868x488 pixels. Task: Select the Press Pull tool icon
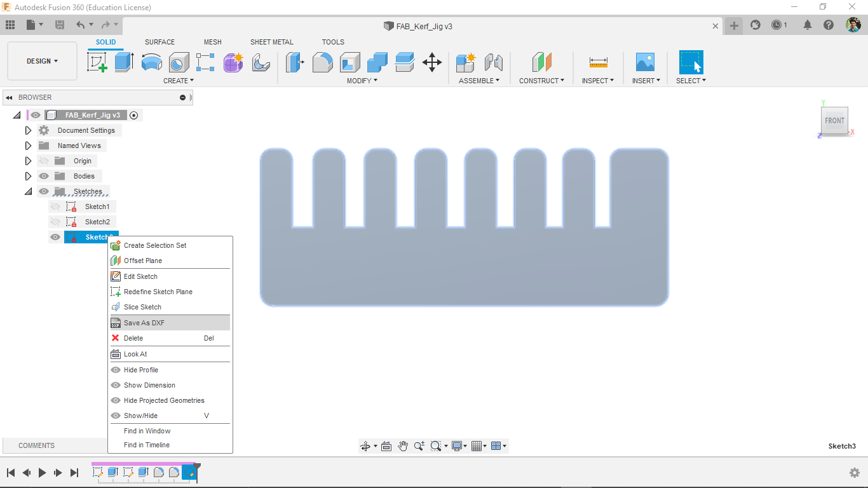(295, 62)
